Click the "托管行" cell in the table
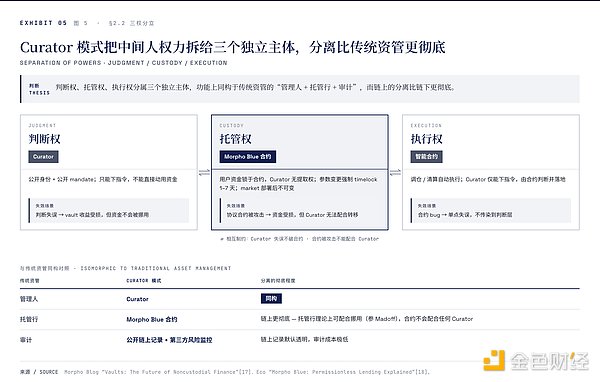 coord(29,319)
